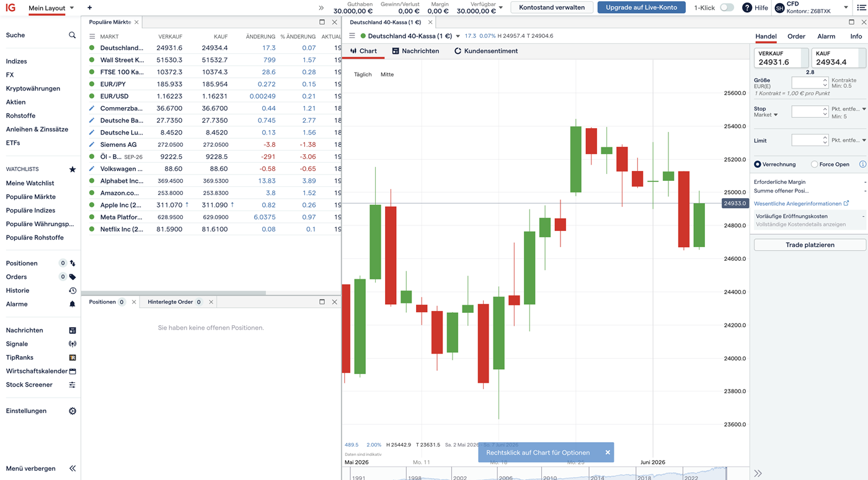Click the Orders tag icon
This screenshot has height=480, width=868.
click(73, 277)
